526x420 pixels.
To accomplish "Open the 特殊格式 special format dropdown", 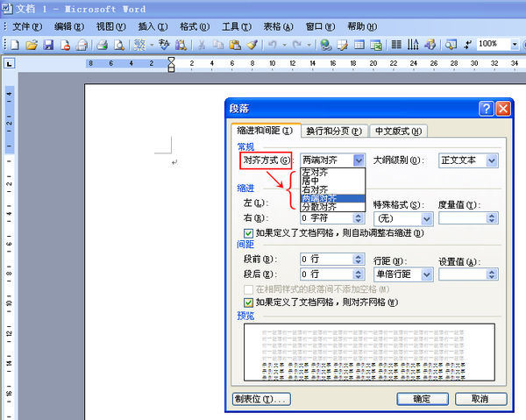I will coord(426,219).
